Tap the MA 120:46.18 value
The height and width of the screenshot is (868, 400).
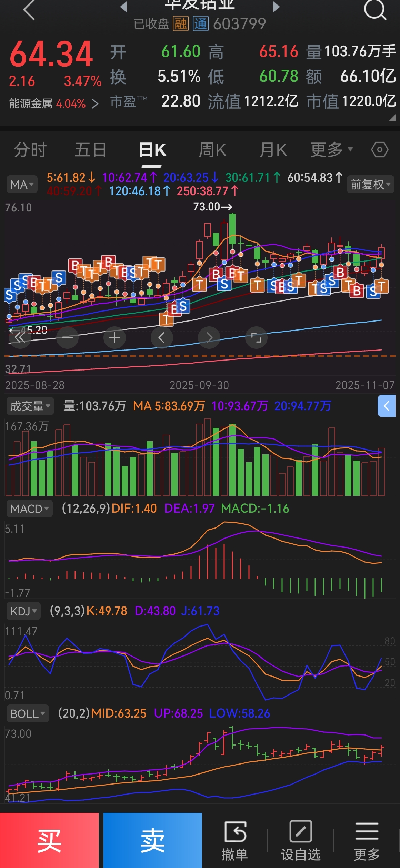coord(140,191)
